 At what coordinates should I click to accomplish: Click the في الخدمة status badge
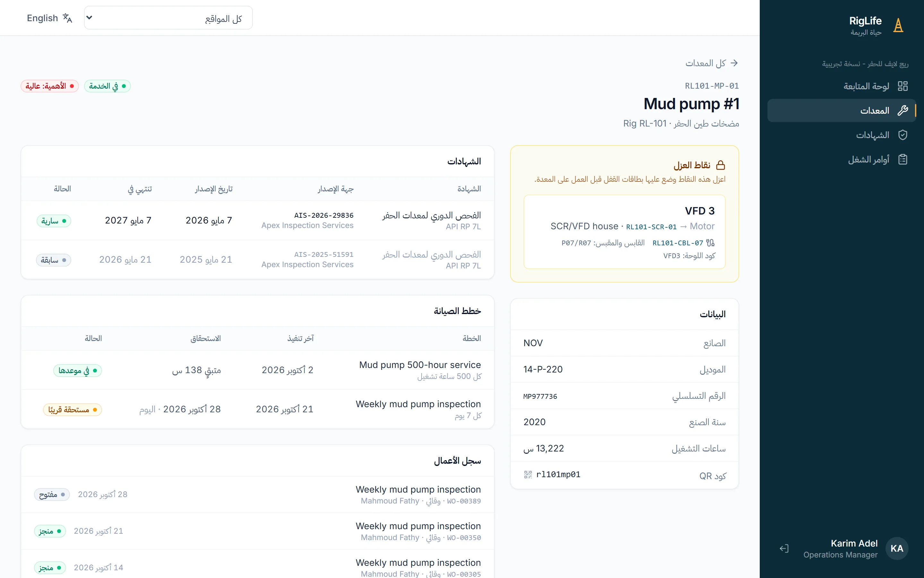point(107,86)
